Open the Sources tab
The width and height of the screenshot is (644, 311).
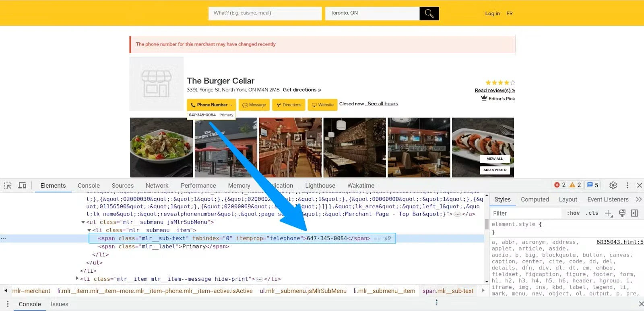123,186
